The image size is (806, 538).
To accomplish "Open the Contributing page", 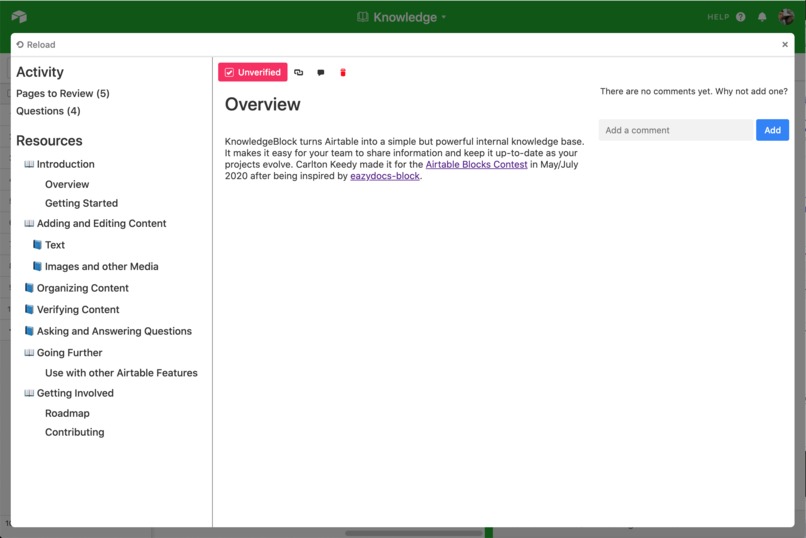I will point(75,432).
